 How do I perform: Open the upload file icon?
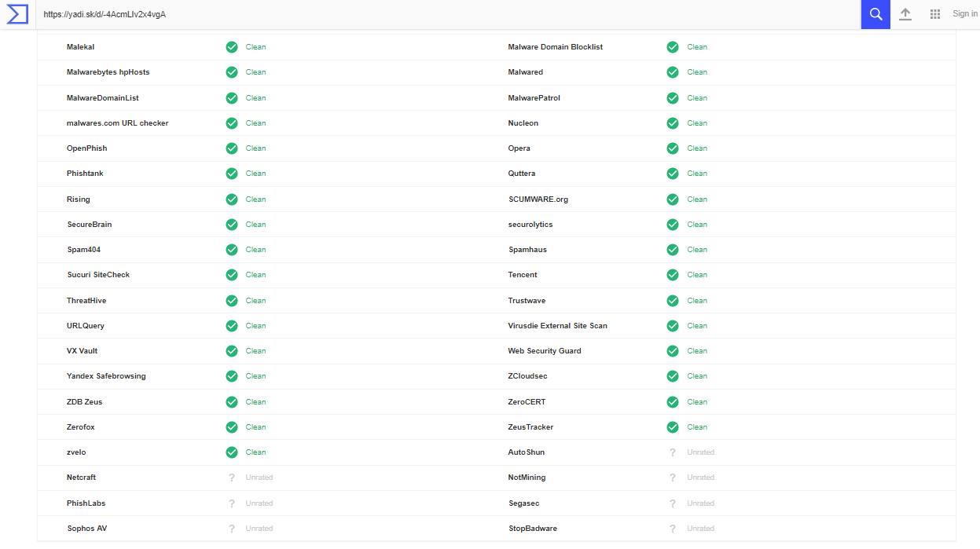pos(905,14)
